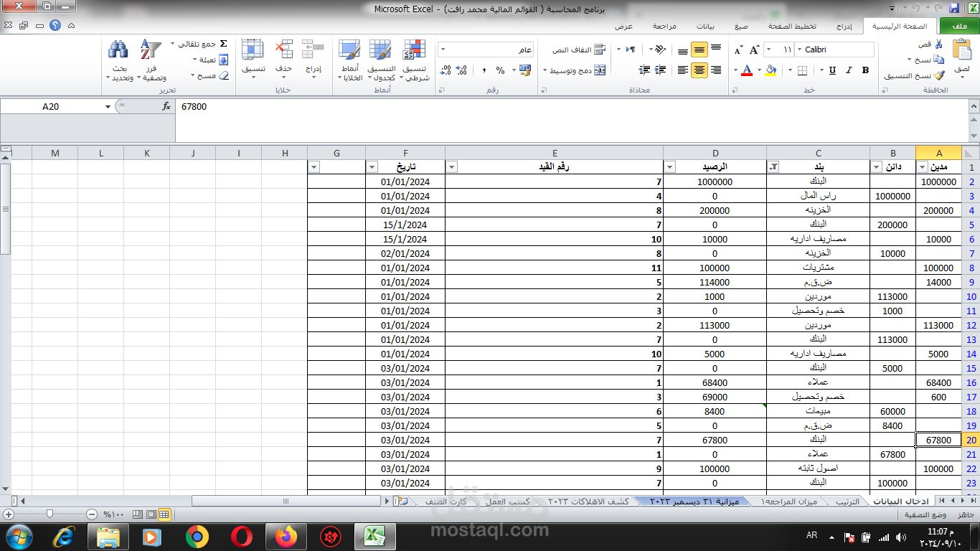The height and width of the screenshot is (551, 980).
Task: Toggle Middle Align vertical alignment
Action: (x=699, y=50)
